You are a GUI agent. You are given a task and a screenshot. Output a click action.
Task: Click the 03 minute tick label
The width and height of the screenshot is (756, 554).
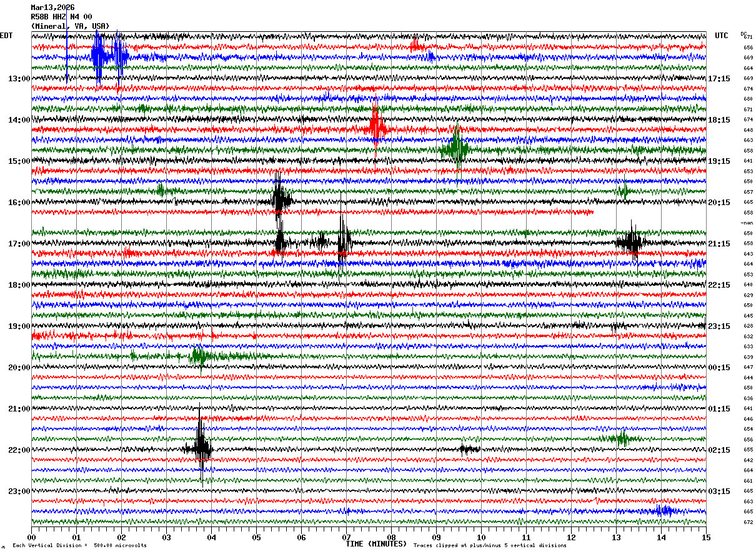click(x=166, y=537)
